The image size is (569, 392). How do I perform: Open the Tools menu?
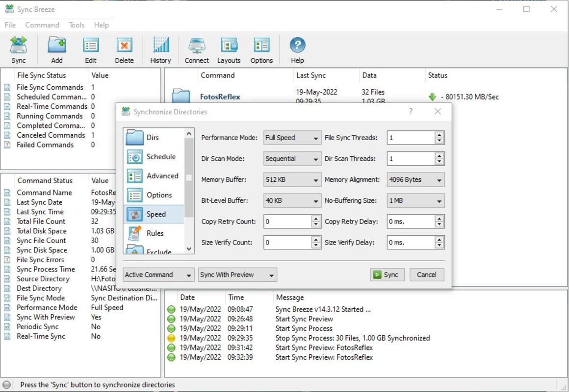(x=77, y=25)
